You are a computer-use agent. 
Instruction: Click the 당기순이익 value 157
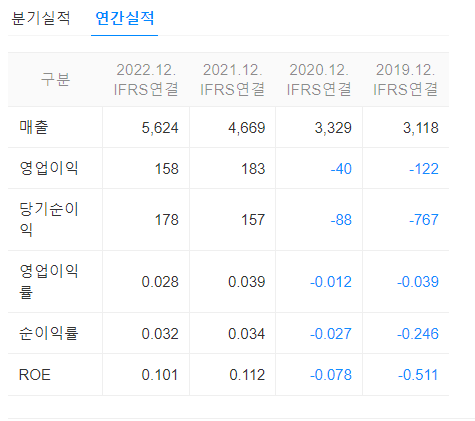pyautogui.click(x=253, y=220)
